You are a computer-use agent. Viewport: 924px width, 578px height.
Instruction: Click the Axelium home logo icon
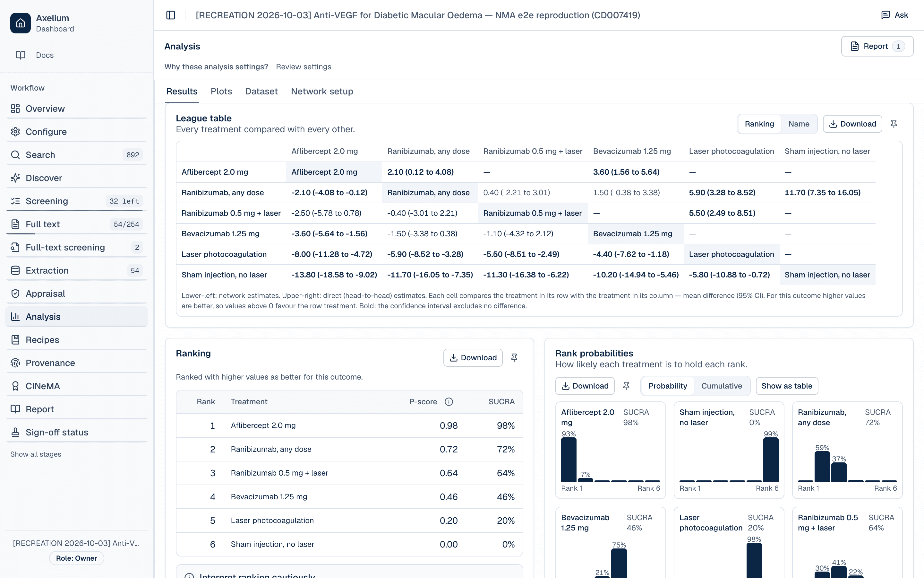pyautogui.click(x=21, y=23)
